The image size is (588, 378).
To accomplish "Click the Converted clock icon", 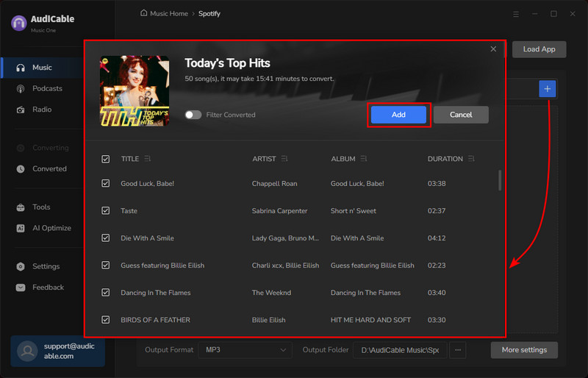I will coord(21,169).
